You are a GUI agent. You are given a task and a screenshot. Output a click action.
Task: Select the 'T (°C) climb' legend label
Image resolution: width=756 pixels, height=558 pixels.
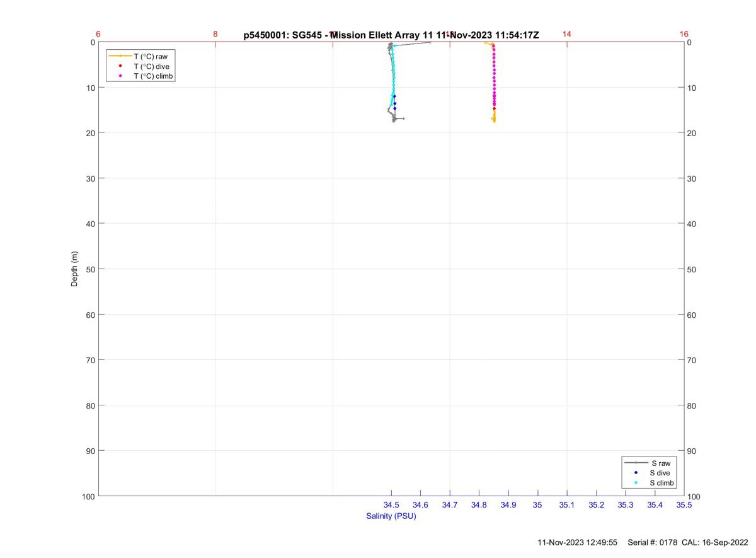[153, 76]
